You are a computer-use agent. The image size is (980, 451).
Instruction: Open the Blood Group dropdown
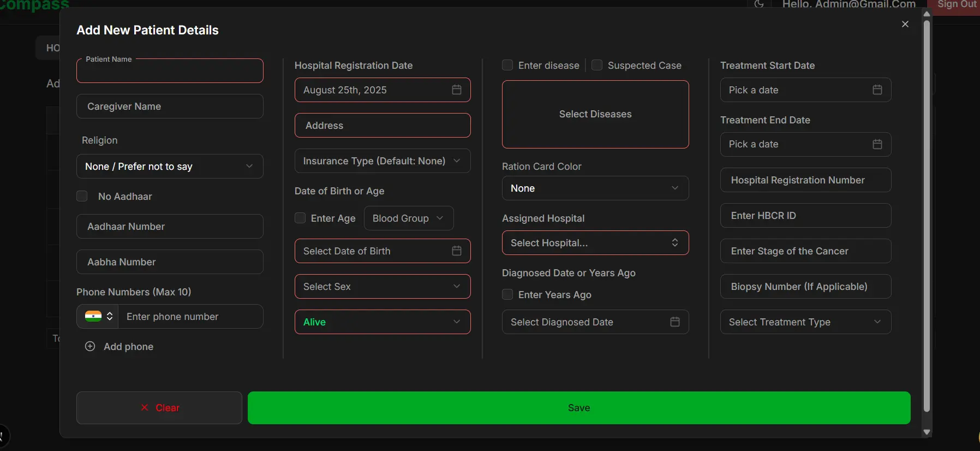tap(409, 218)
